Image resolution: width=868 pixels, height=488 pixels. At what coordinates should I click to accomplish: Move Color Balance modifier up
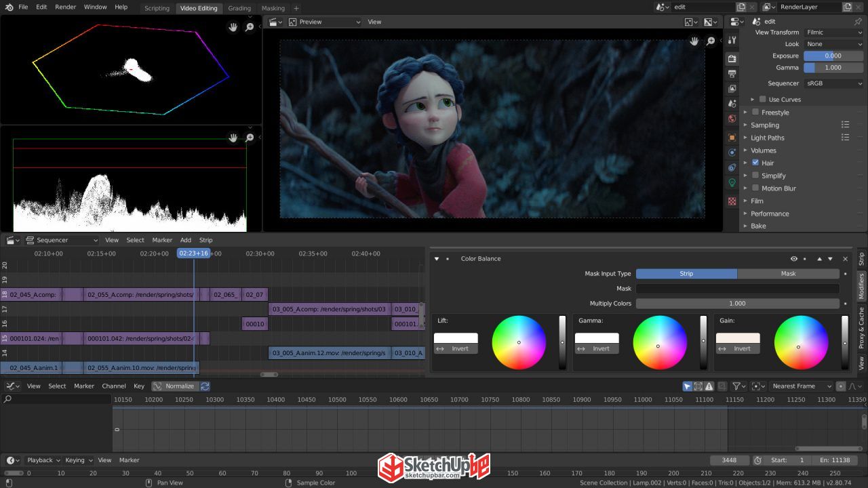tap(819, 259)
